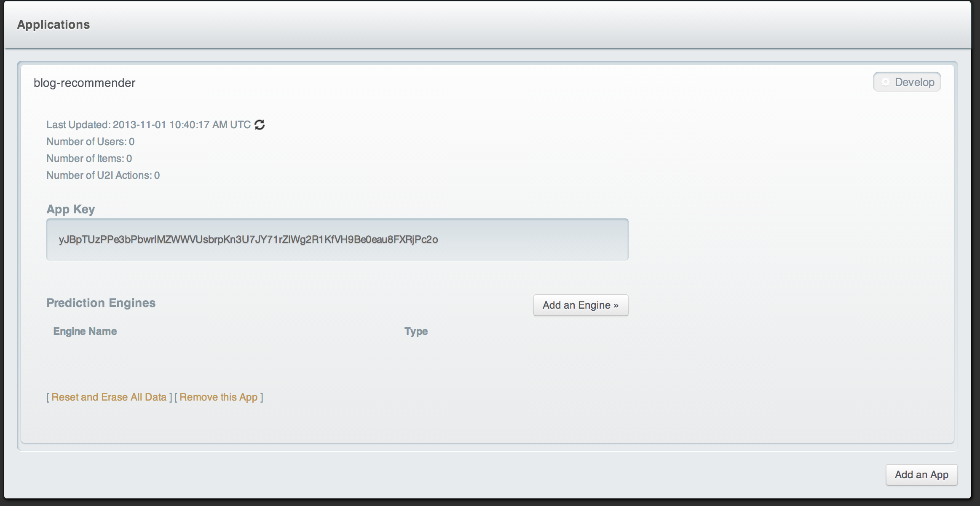Click the Number of Users line

pos(90,142)
